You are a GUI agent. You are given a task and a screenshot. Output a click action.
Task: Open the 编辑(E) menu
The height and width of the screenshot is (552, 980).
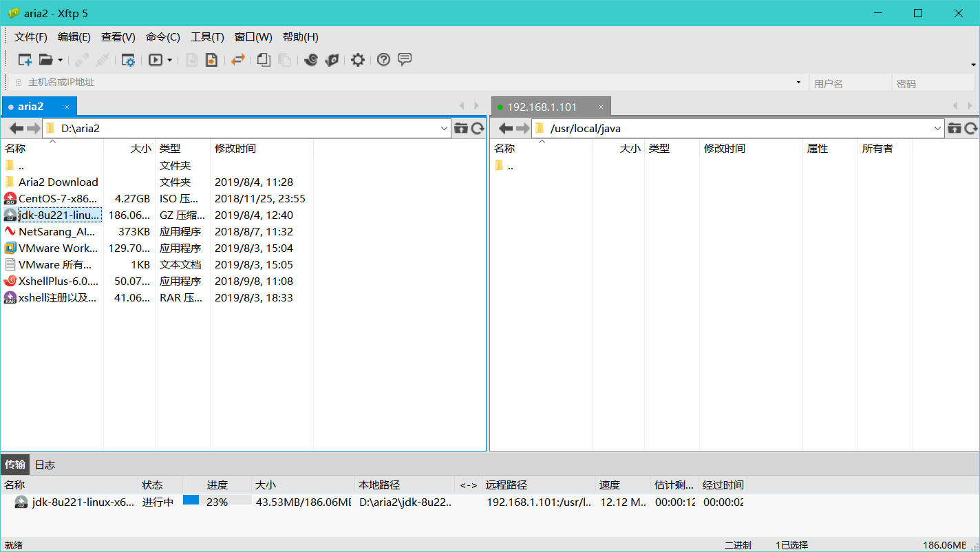(74, 37)
